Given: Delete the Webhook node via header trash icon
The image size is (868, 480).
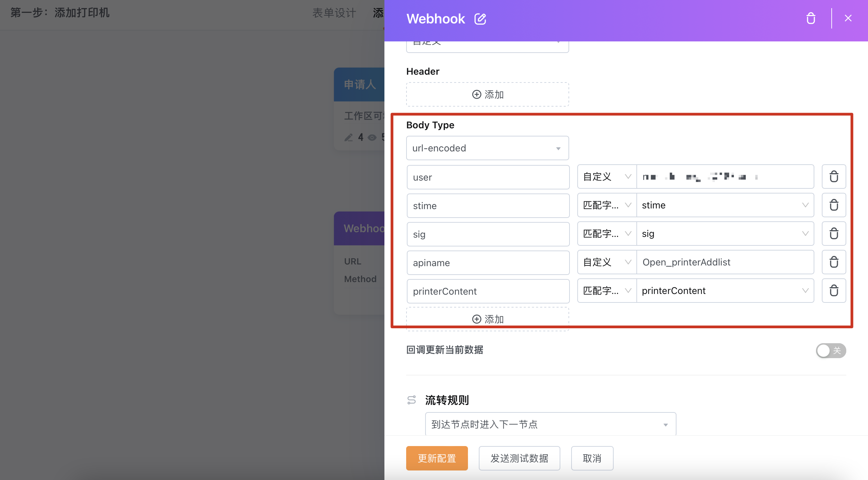Looking at the screenshot, I should (811, 18).
